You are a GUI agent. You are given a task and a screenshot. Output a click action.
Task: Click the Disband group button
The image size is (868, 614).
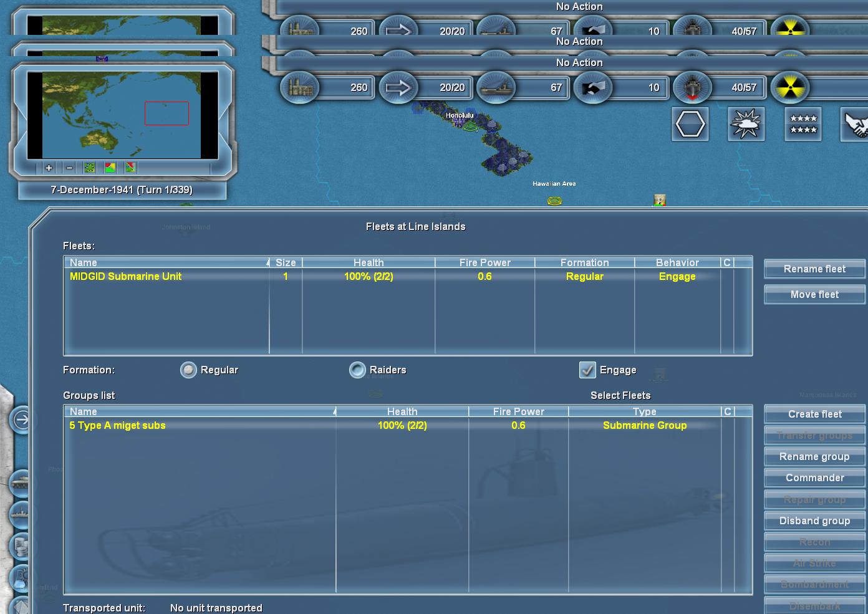tap(814, 520)
